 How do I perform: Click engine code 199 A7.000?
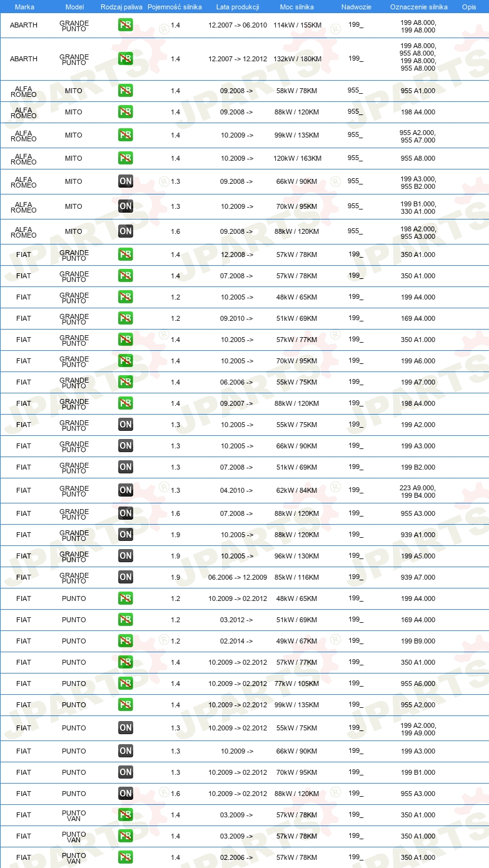[x=418, y=382]
